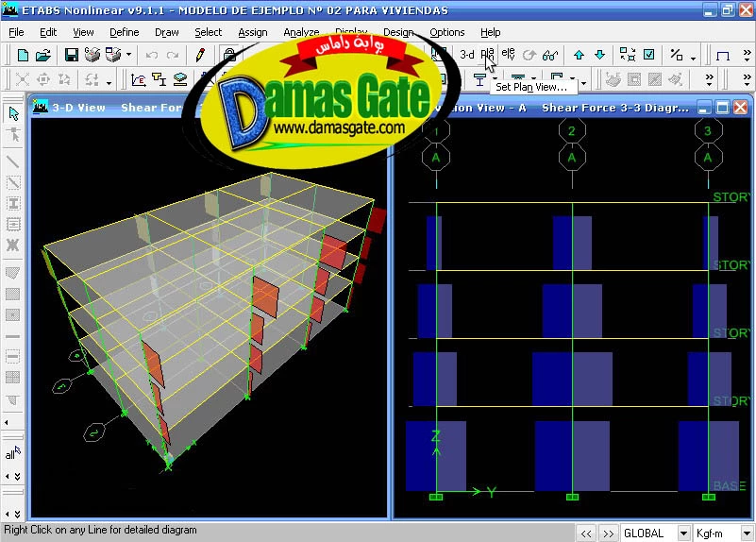Open dropdown beside the I-beam assign icon
Screen dimensions: 756x542
coord(495,78)
